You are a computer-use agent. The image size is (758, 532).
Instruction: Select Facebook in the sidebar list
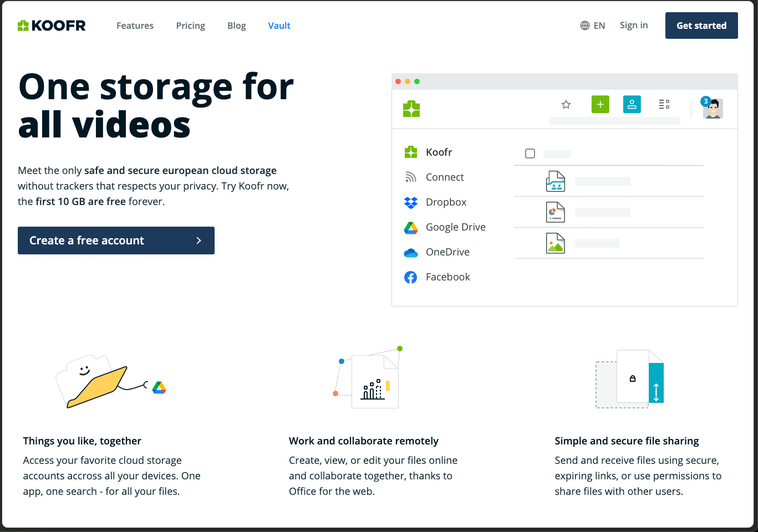[437, 277]
